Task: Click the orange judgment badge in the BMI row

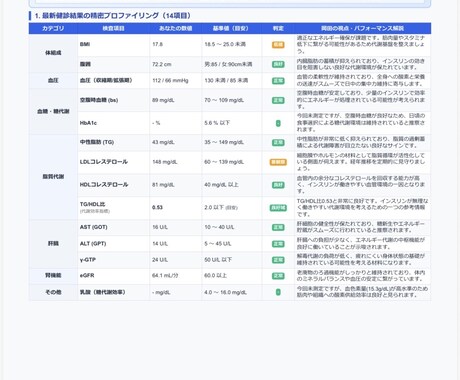Action: pyautogui.click(x=278, y=45)
